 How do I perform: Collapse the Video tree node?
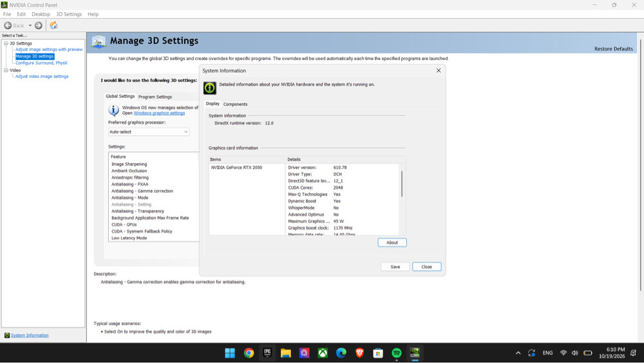point(6,70)
